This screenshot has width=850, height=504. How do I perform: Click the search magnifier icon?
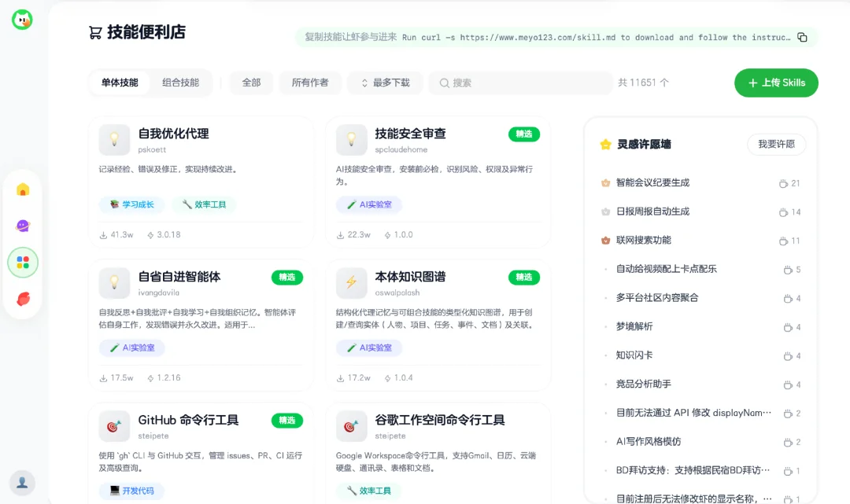pos(444,83)
